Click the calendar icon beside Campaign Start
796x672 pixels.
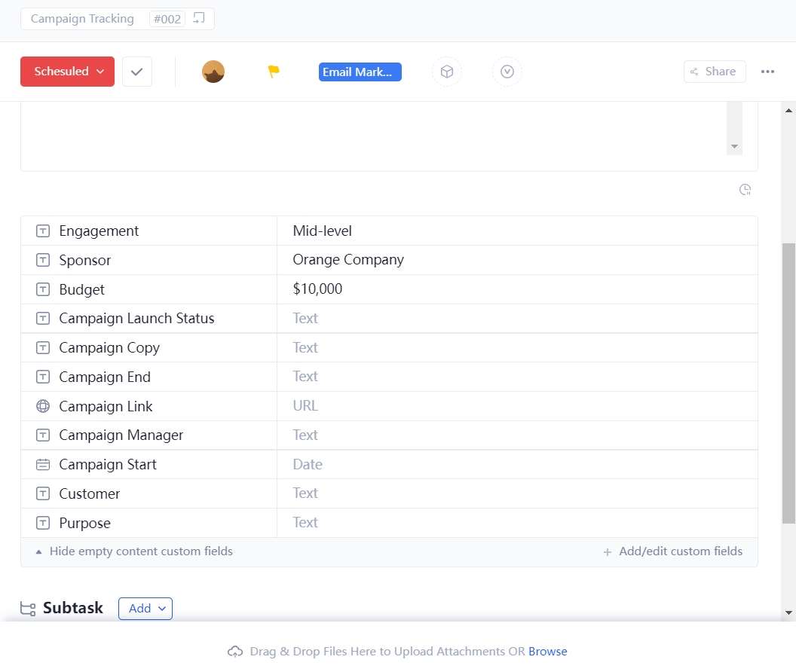[x=42, y=464]
